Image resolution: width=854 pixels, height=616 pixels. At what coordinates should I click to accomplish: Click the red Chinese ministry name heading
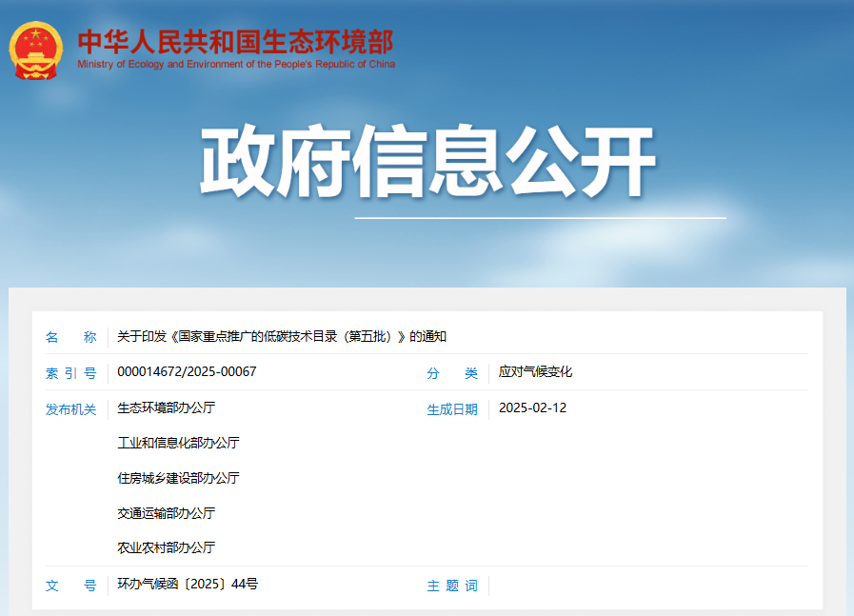coord(234,41)
